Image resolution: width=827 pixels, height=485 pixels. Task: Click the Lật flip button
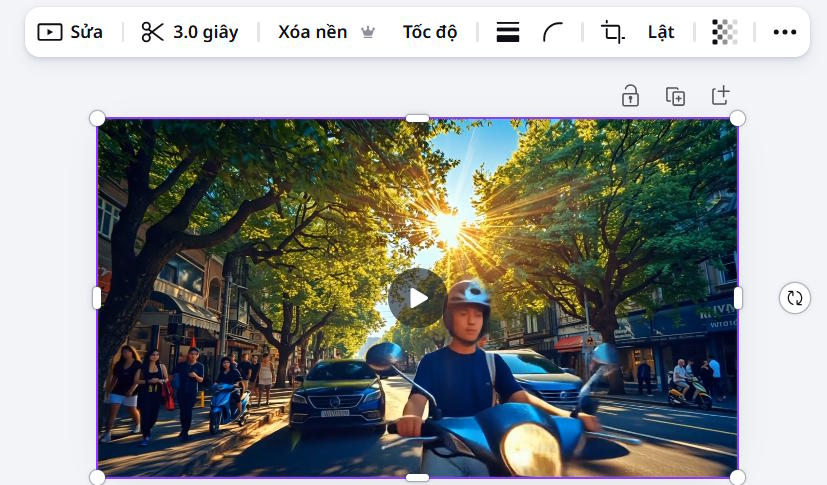(x=661, y=32)
